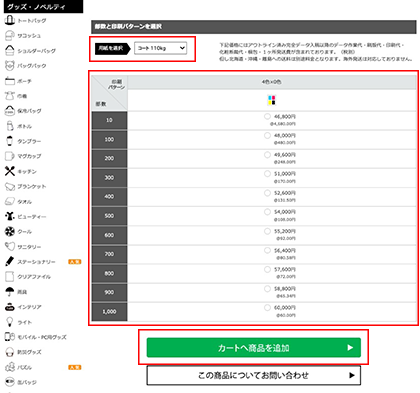420x393 pixels.
Task: Click この商品についてお問い合わせ inquiry button
Action: point(254,375)
